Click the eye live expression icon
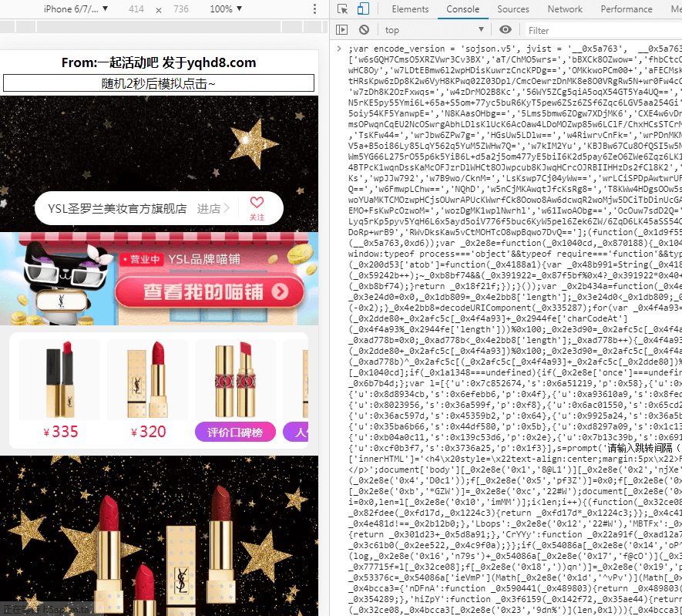 (505, 29)
